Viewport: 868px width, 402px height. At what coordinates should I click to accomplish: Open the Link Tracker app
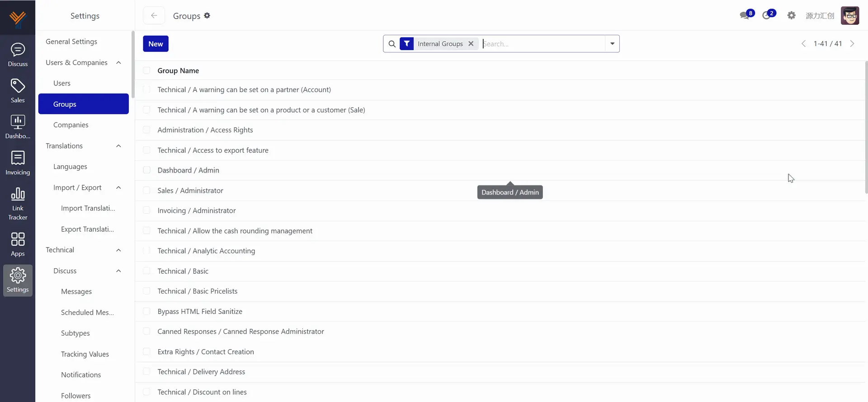click(x=18, y=203)
